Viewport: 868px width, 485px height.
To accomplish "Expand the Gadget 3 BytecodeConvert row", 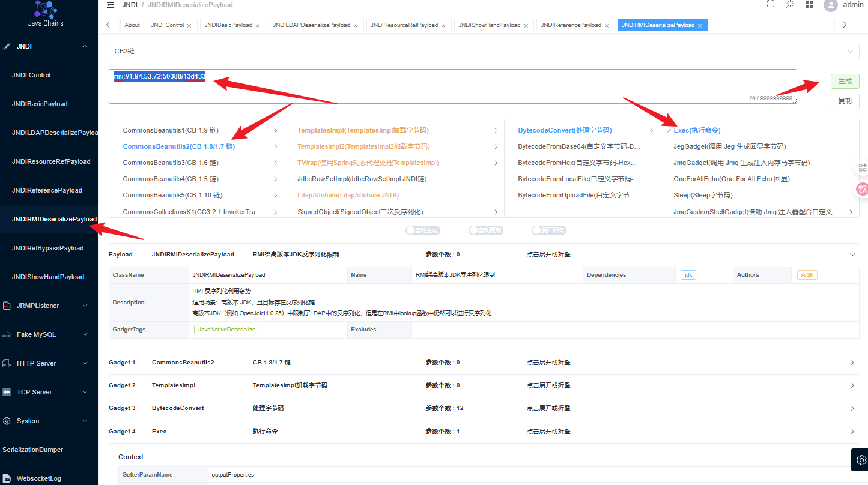I will 484,408.
